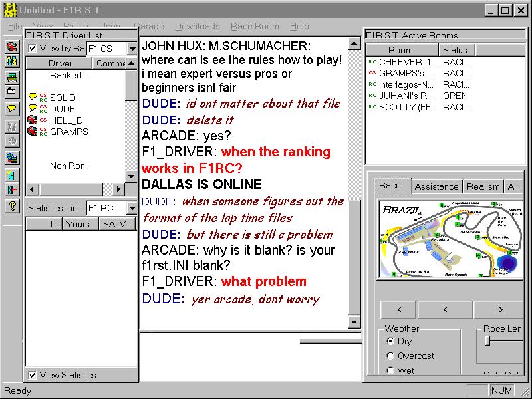The width and height of the screenshot is (532, 399).
Task: Click the Yours statistics column header
Action: click(x=80, y=224)
